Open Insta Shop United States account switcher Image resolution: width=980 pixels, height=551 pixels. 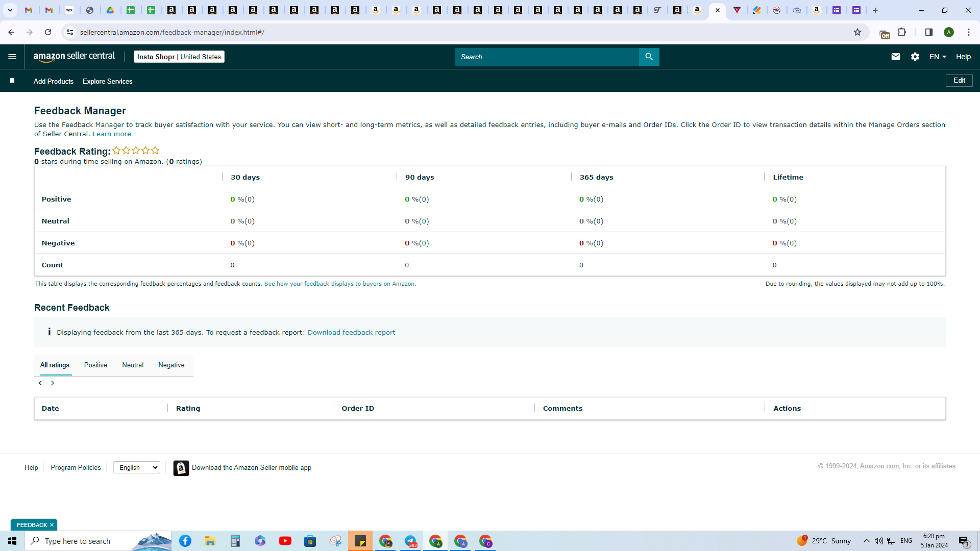[179, 57]
